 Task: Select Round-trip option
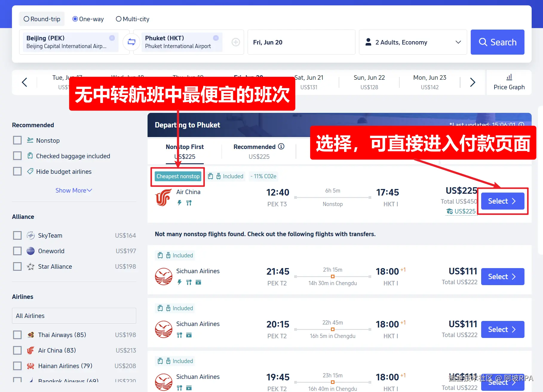[42, 19]
